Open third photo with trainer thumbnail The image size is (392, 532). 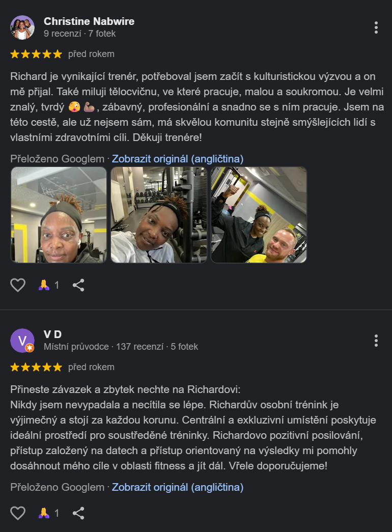click(259, 215)
